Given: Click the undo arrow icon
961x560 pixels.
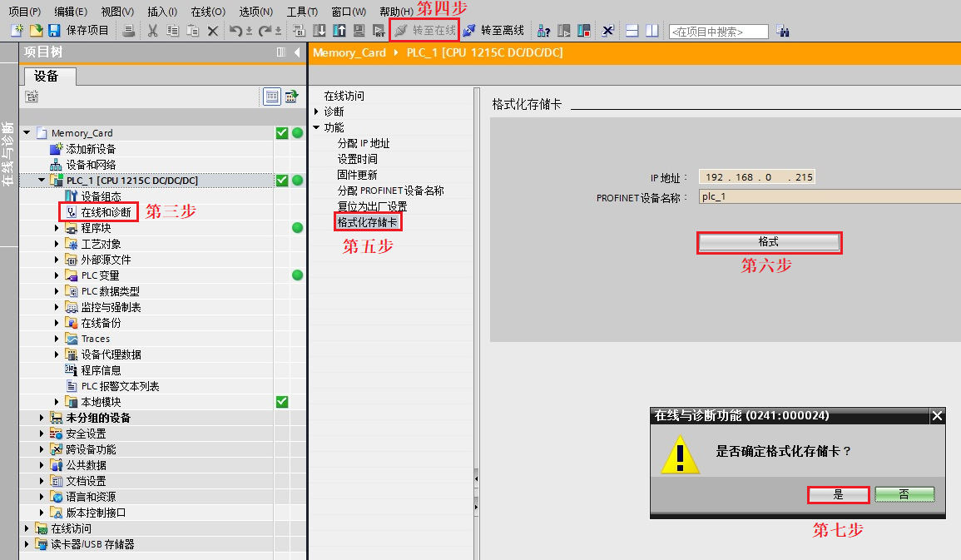Looking at the screenshot, I should tap(235, 30).
